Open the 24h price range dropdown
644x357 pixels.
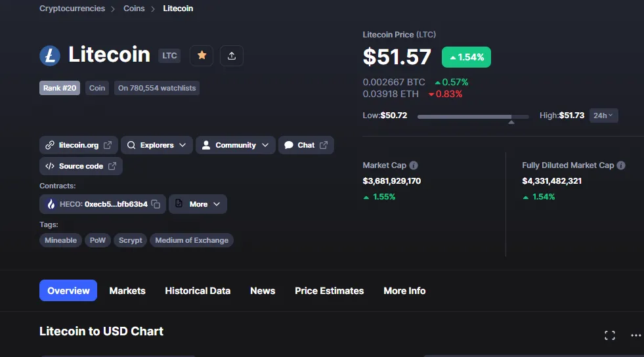click(603, 115)
